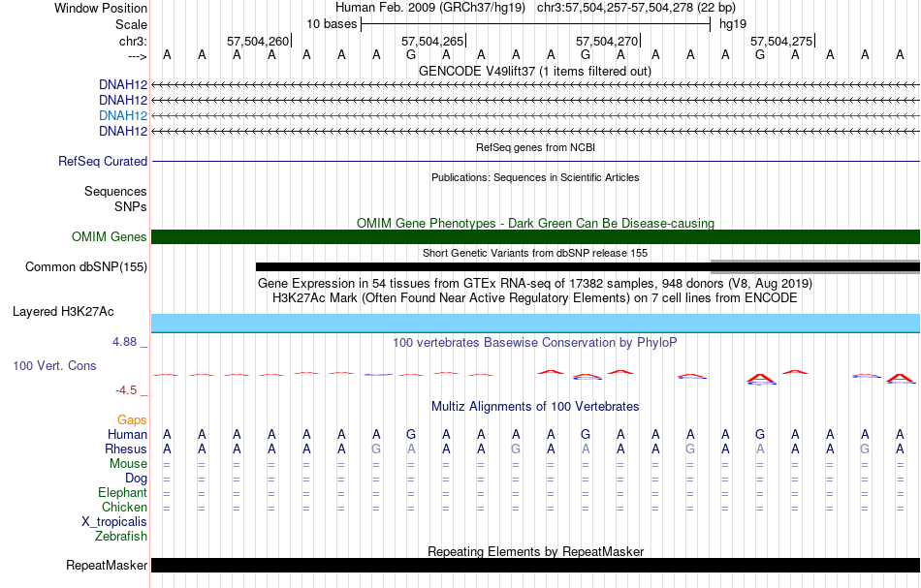Click the 4.88 PhyloP upper value

[x=124, y=342]
